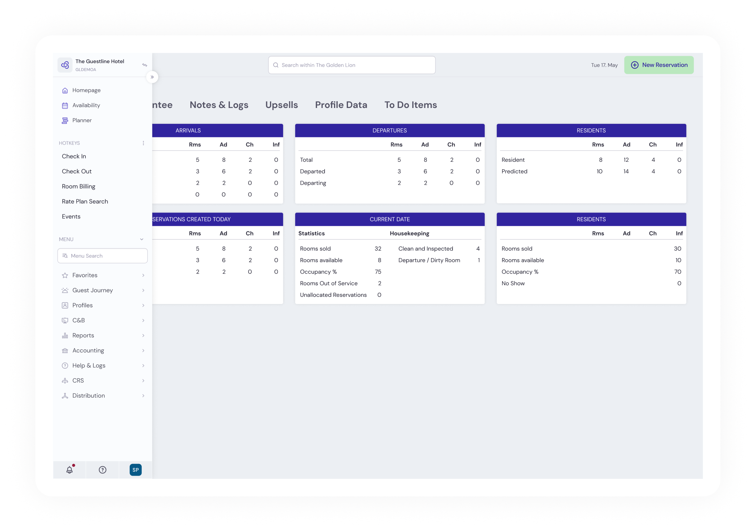Expand the Distribution submenu chevron

143,396
